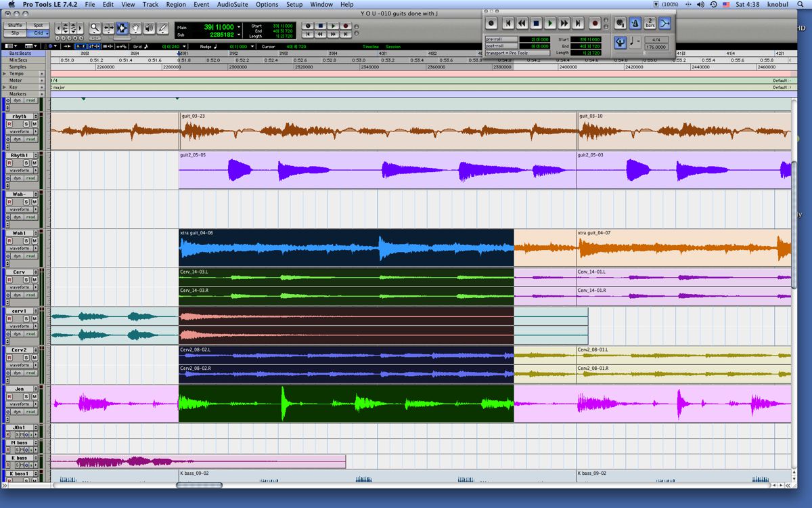This screenshot has width=812, height=508.
Task: Record-enable the rhyth track
Action: 9,124
